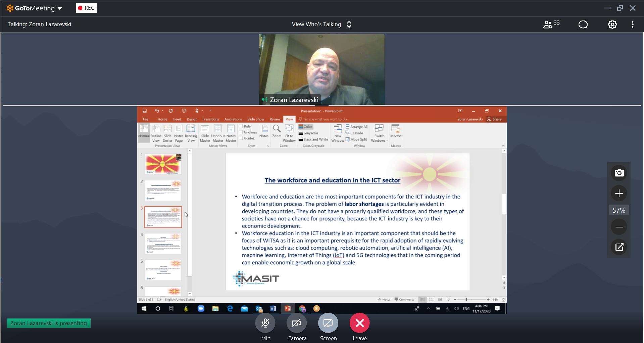
Task: Switch to the Animations ribbon tab
Action: pos(233,119)
